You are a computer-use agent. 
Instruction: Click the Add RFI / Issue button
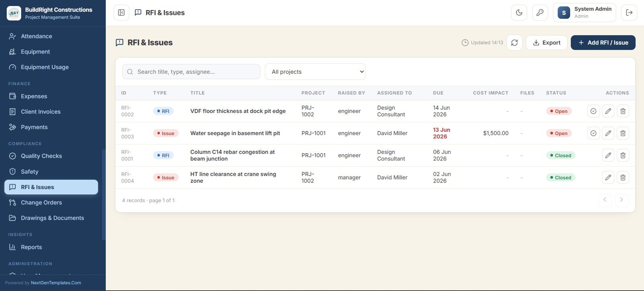click(x=603, y=43)
